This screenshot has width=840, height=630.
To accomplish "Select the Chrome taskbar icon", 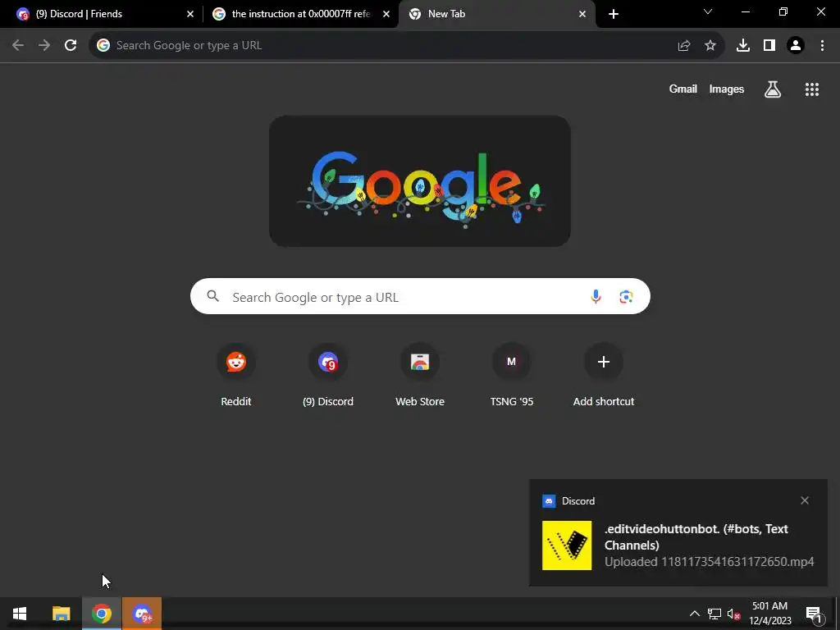I will (101, 614).
